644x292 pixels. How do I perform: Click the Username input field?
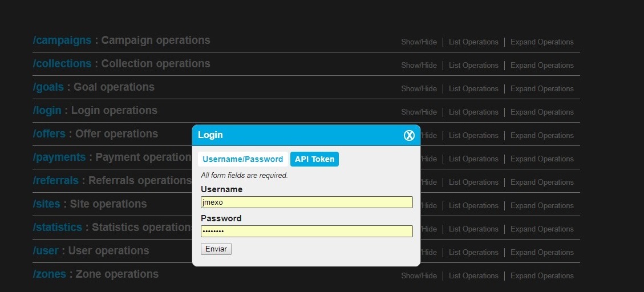pos(306,202)
